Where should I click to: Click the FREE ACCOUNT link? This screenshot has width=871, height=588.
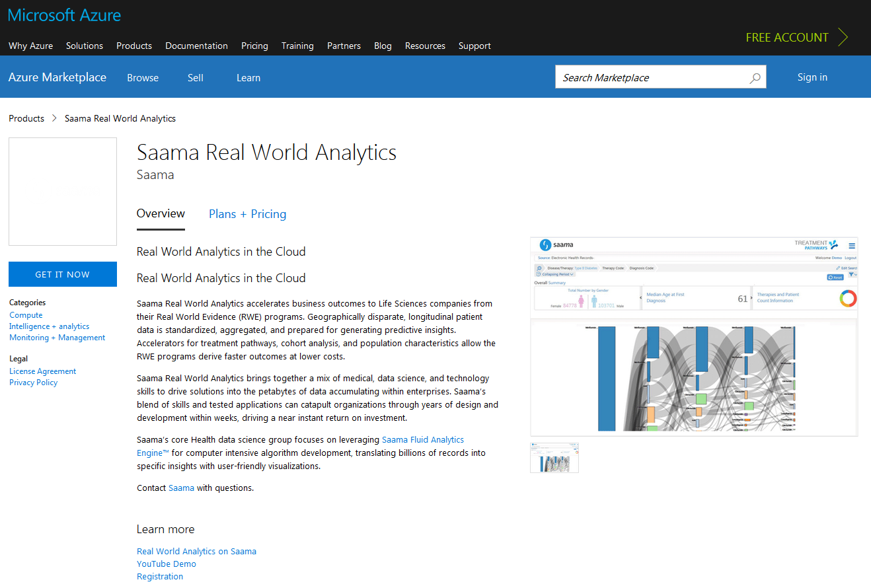786,38
